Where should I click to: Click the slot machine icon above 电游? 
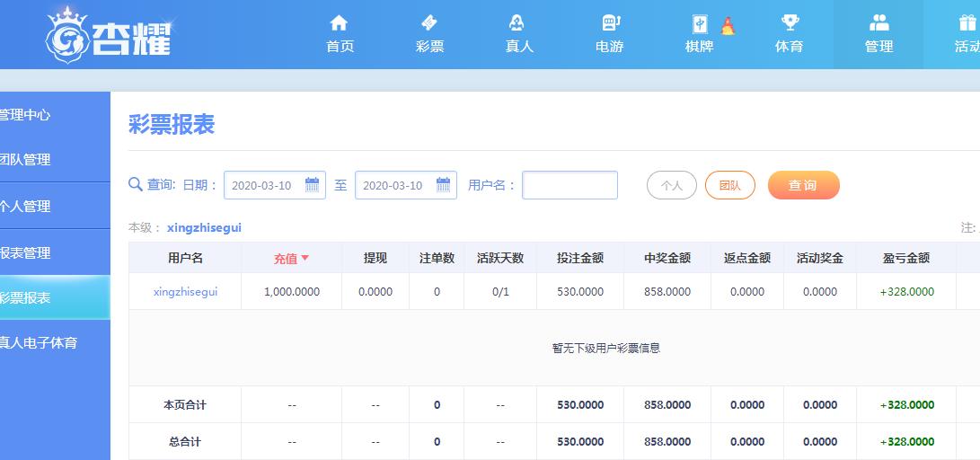[x=610, y=23]
